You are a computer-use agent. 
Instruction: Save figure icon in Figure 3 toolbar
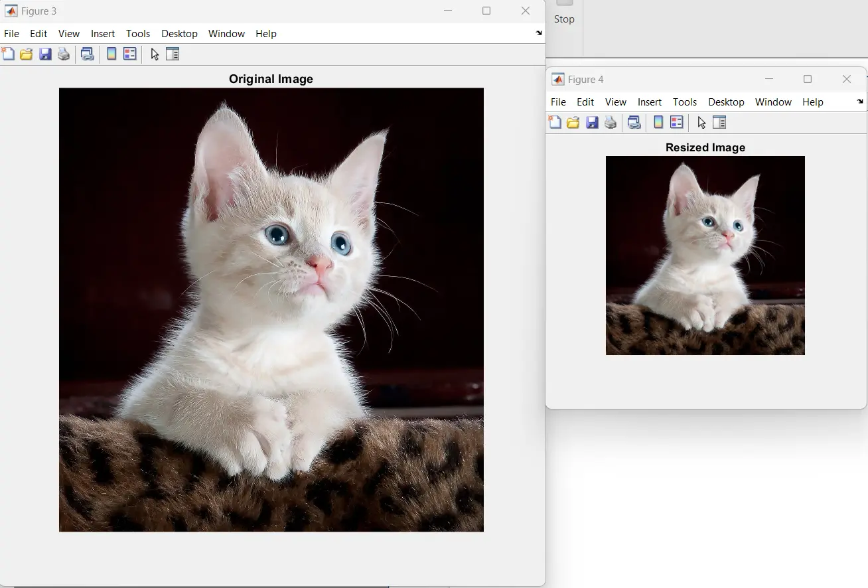pos(45,54)
